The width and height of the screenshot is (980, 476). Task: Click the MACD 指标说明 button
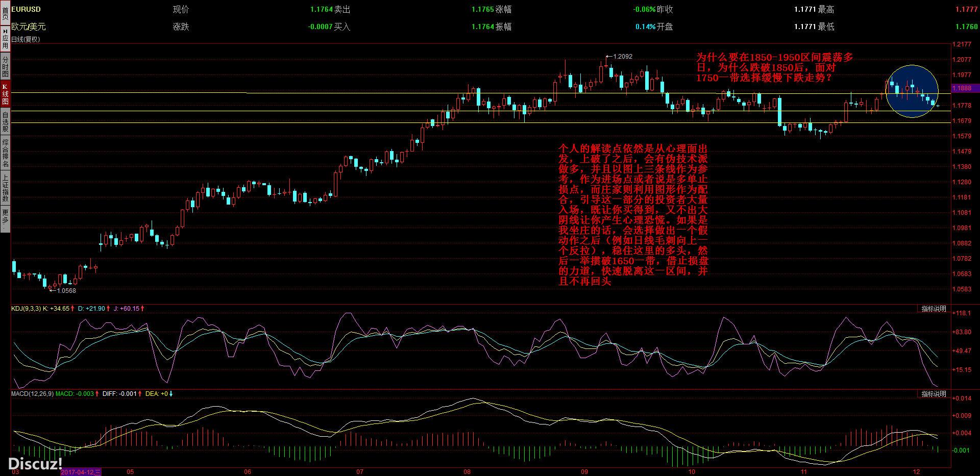tap(934, 394)
